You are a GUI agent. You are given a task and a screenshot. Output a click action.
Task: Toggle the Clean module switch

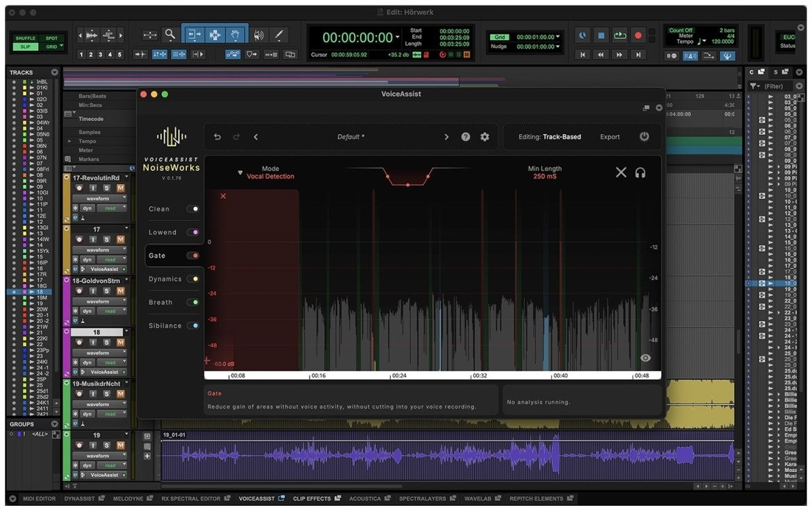pyautogui.click(x=193, y=209)
